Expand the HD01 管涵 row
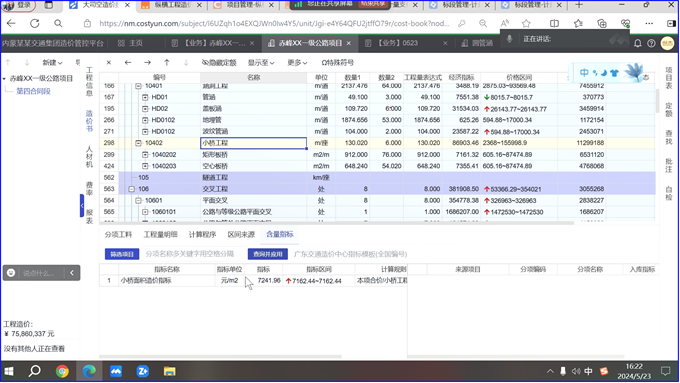 145,97
